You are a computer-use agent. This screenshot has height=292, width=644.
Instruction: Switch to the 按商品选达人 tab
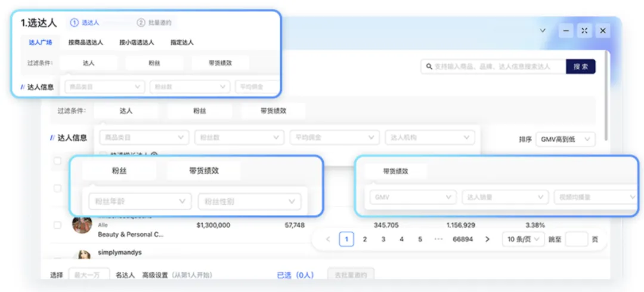point(86,42)
